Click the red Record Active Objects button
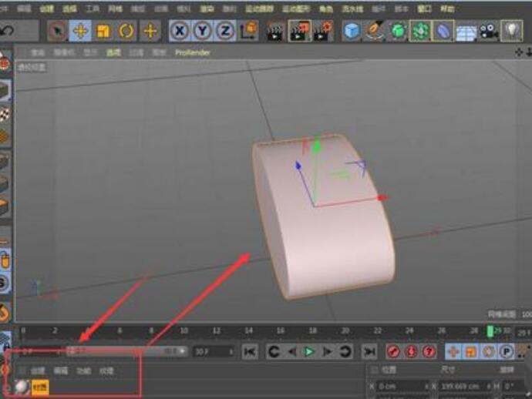Viewport: 532px width, 399px height. pyautogui.click(x=392, y=351)
